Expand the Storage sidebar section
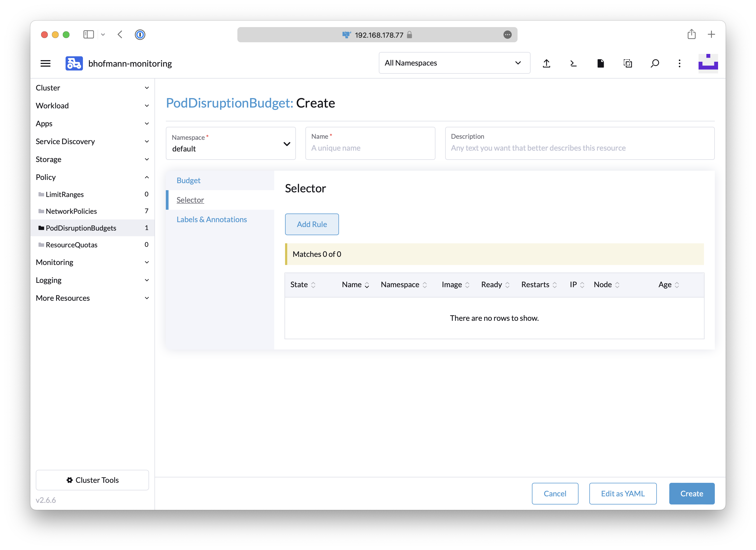Image resolution: width=756 pixels, height=550 pixels. click(92, 159)
